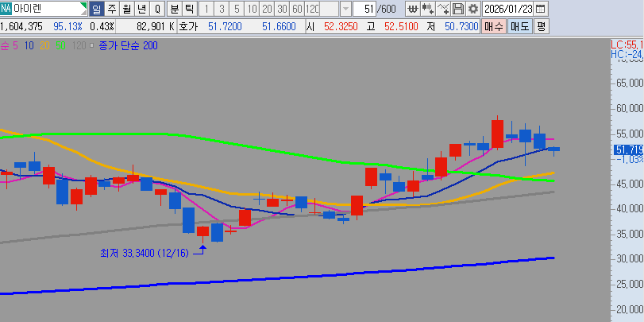Click the high price 52.5100
Viewport: 644px width, 322px height.
(x=401, y=27)
